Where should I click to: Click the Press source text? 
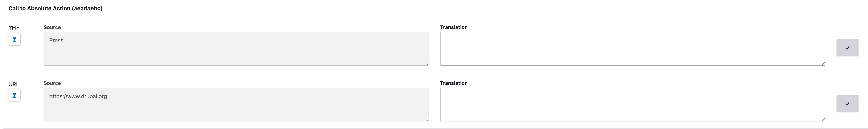click(x=56, y=40)
